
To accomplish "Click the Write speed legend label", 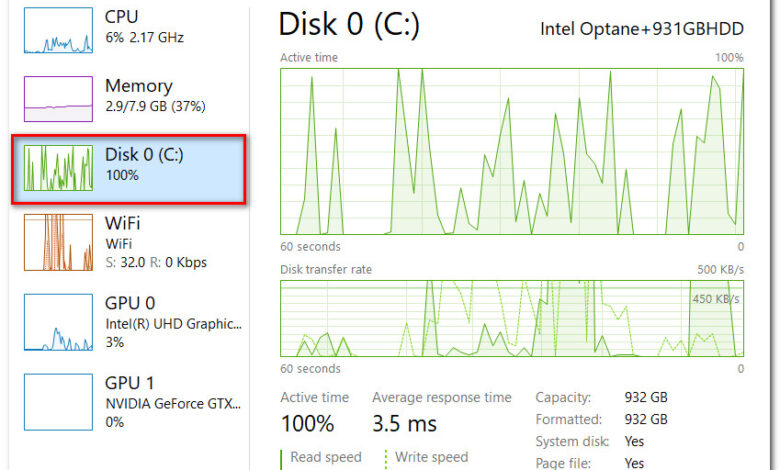I will pos(432,457).
